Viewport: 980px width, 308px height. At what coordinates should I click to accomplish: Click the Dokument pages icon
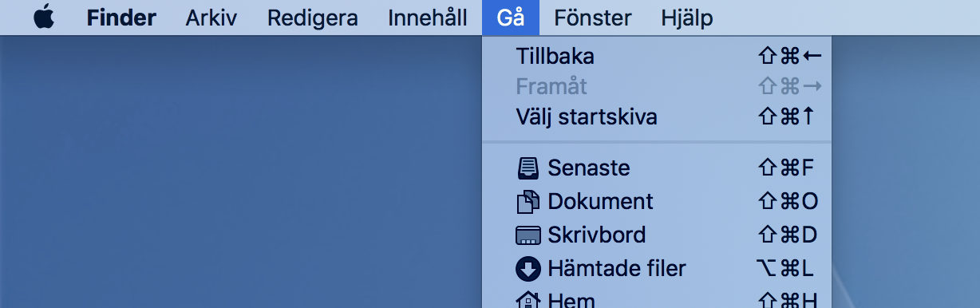pyautogui.click(x=528, y=202)
